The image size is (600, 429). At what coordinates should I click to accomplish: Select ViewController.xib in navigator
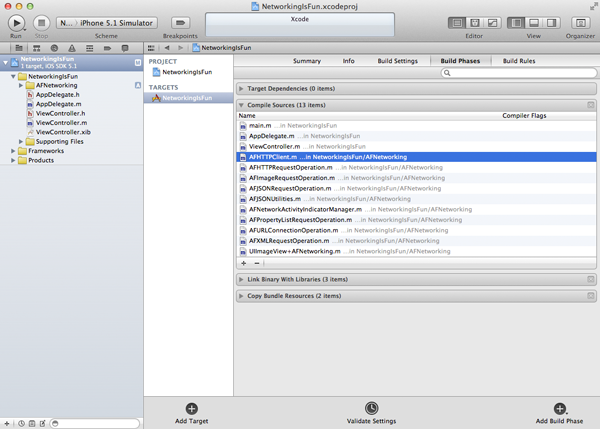[63, 132]
